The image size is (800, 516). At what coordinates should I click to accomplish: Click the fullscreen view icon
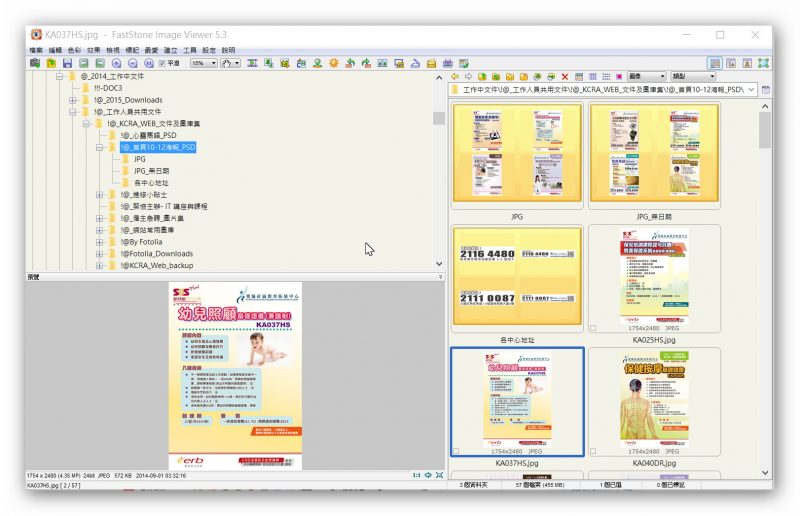763,63
